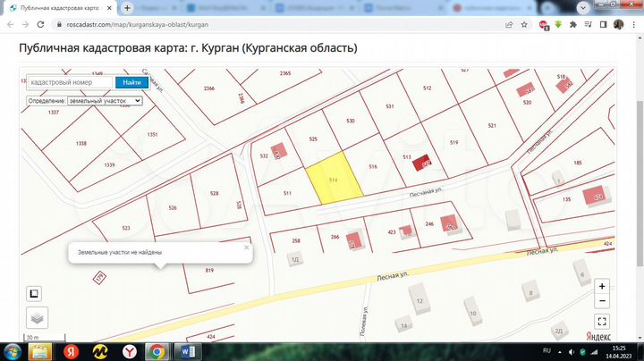The width and height of the screenshot is (644, 361).
Task: Show hidden system tray icons
Action: coord(559,352)
